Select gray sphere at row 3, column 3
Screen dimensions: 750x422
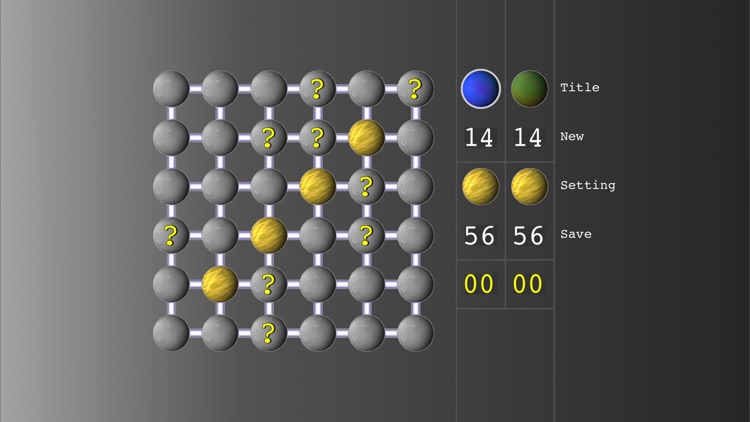(x=269, y=186)
